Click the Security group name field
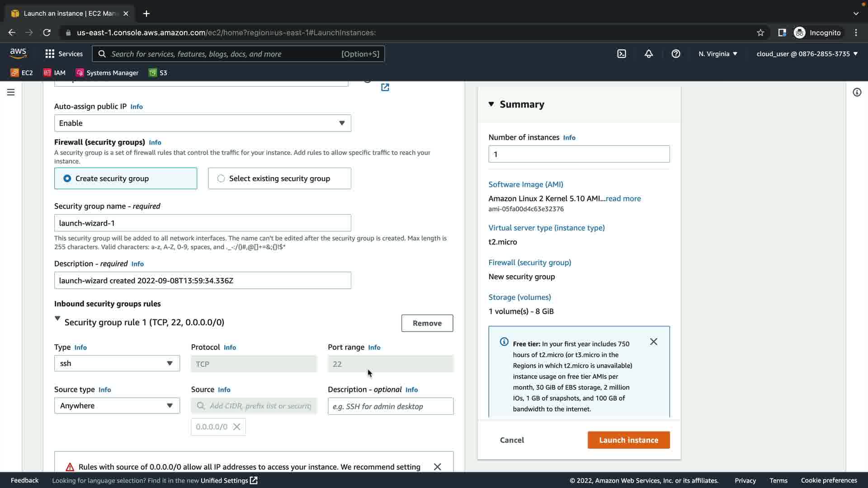Viewport: 868px width, 488px height. click(203, 223)
